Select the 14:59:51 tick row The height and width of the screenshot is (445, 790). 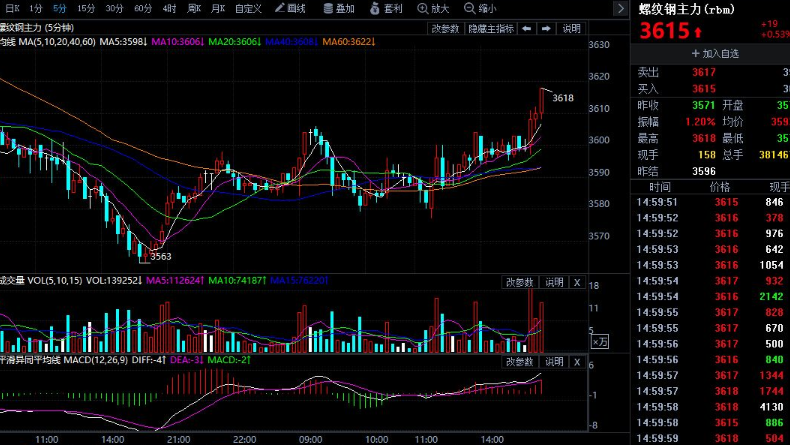(x=710, y=202)
